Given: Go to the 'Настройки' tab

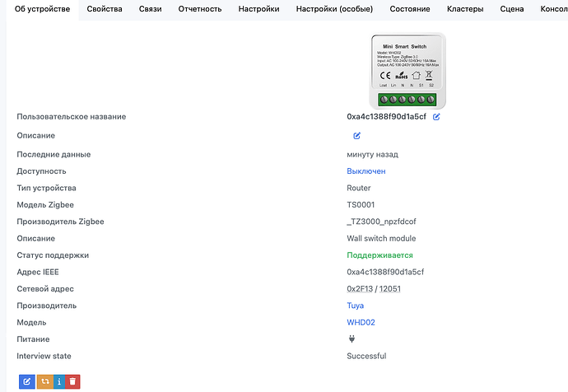Looking at the screenshot, I should point(258,9).
